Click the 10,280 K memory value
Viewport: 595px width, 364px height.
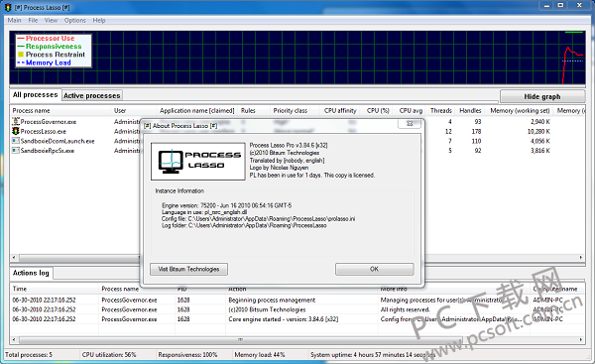(538, 131)
